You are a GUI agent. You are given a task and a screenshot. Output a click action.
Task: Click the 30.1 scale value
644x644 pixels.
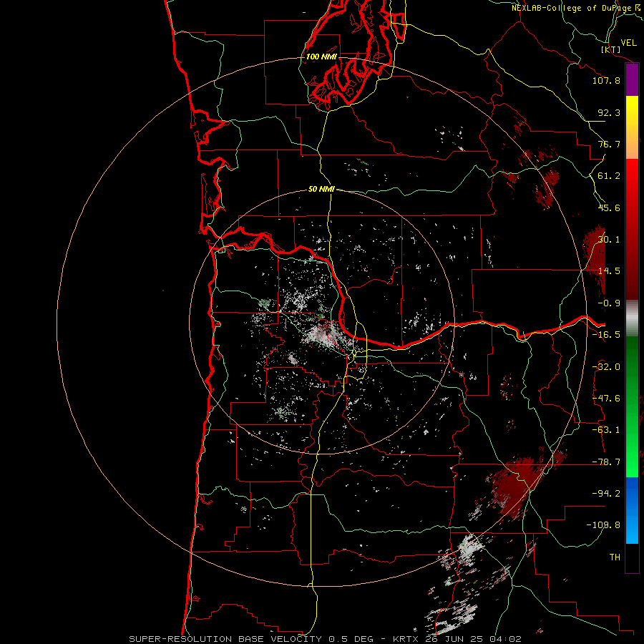(609, 240)
